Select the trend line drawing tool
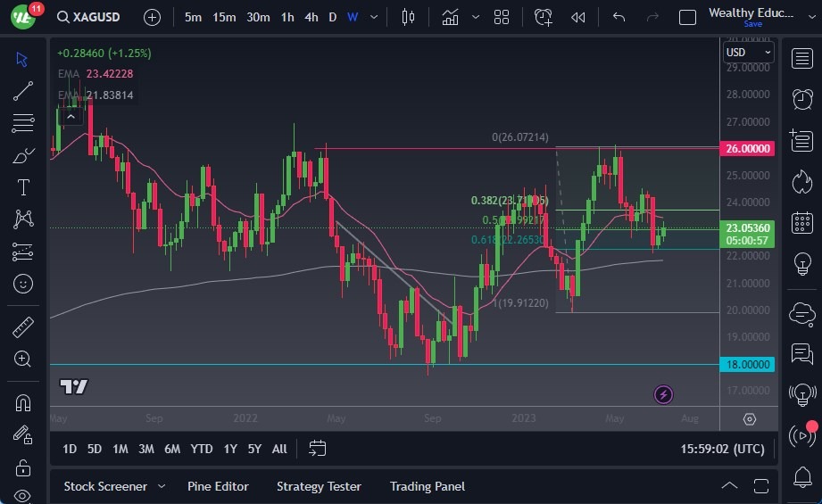 click(x=23, y=91)
